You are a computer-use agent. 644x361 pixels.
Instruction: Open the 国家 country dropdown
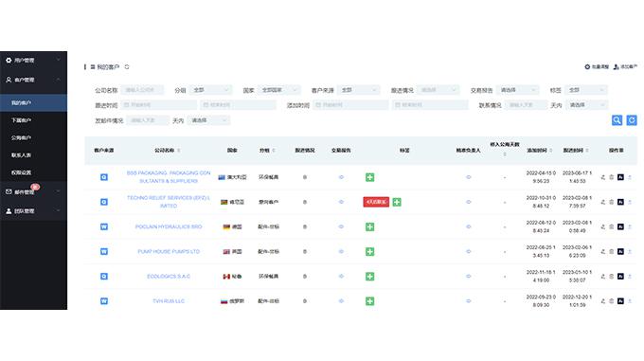click(278, 90)
